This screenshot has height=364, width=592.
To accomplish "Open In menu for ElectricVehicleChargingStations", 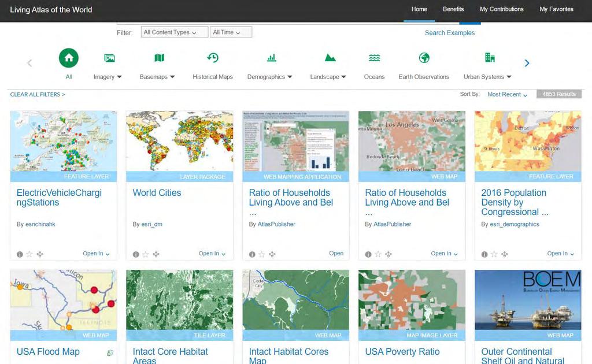I will (97, 254).
